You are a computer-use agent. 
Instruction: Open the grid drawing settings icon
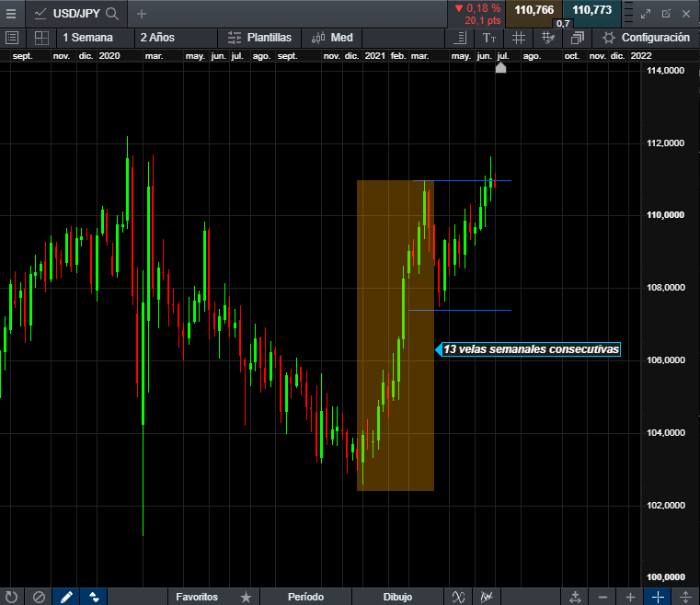click(548, 38)
